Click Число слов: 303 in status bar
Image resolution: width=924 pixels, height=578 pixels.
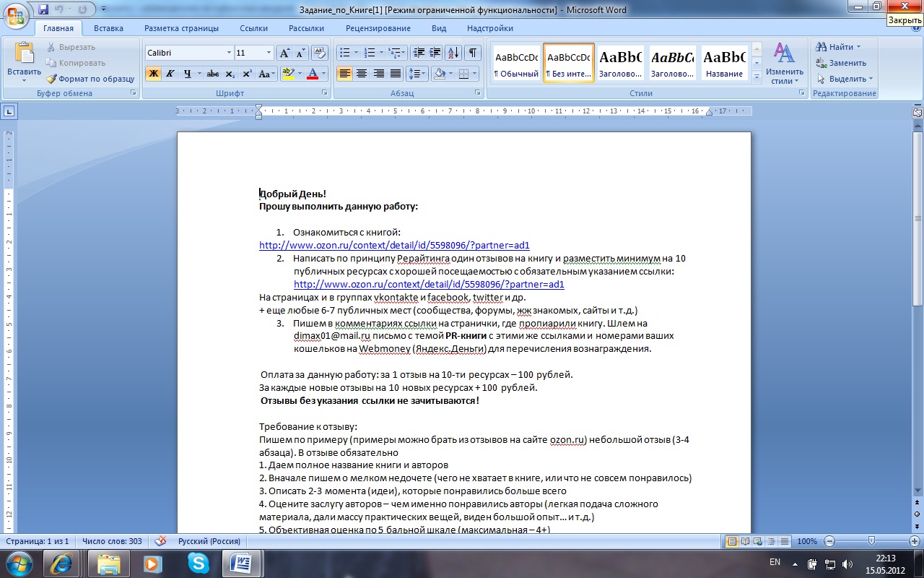pyautogui.click(x=112, y=541)
